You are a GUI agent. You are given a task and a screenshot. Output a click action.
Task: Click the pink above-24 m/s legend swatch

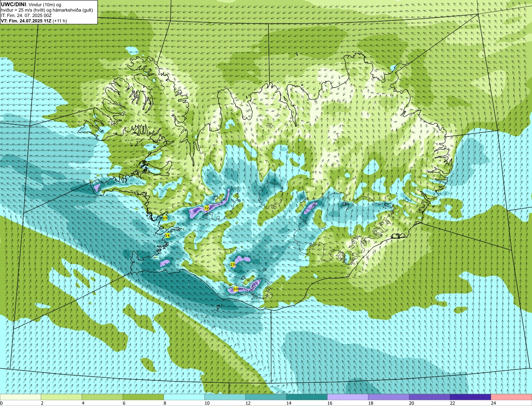pos(512,397)
